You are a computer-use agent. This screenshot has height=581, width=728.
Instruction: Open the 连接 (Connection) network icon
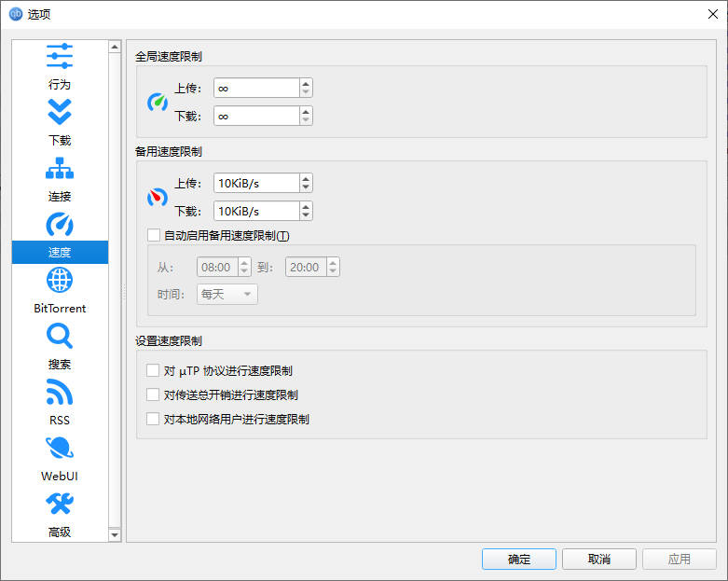coord(60,169)
